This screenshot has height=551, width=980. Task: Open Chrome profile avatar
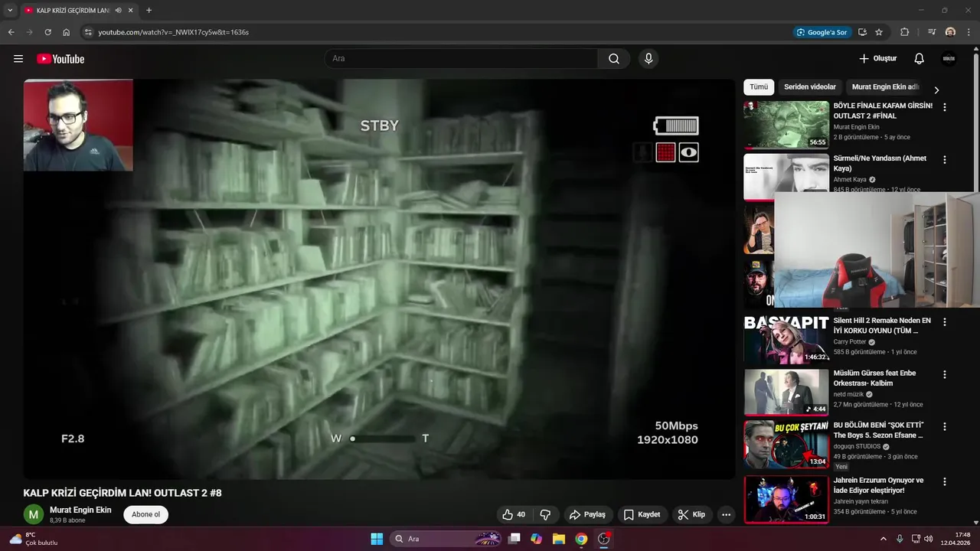point(950,32)
